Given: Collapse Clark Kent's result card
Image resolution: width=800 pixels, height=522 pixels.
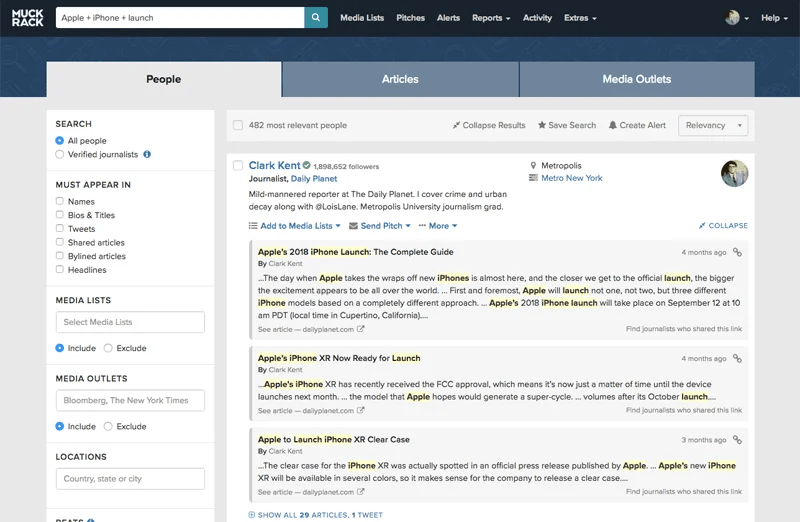Looking at the screenshot, I should coord(723,226).
